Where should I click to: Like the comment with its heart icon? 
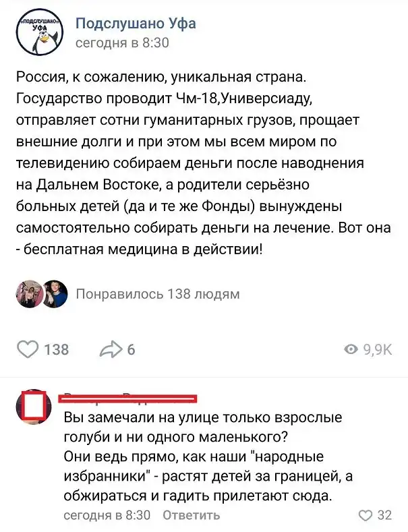(365, 515)
